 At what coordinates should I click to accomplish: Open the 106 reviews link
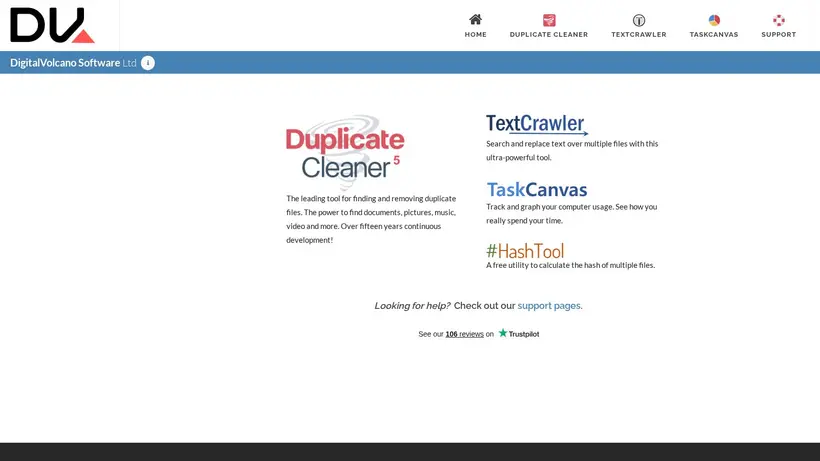[464, 334]
